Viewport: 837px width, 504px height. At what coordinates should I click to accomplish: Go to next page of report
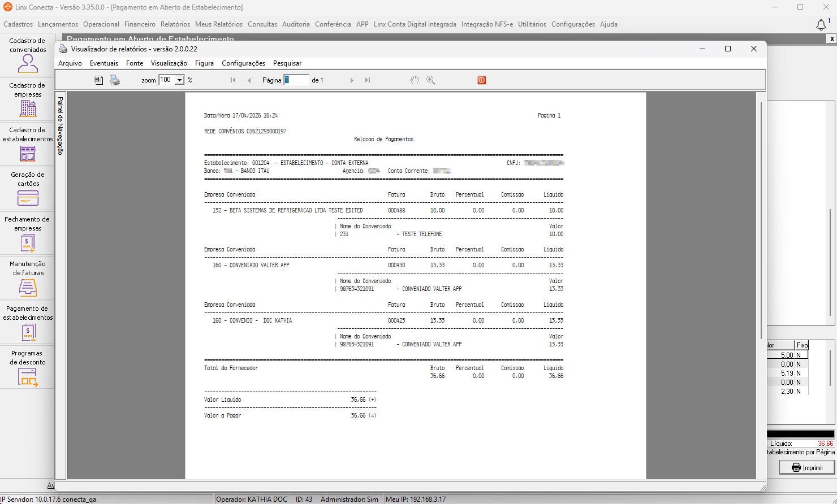pyautogui.click(x=352, y=80)
